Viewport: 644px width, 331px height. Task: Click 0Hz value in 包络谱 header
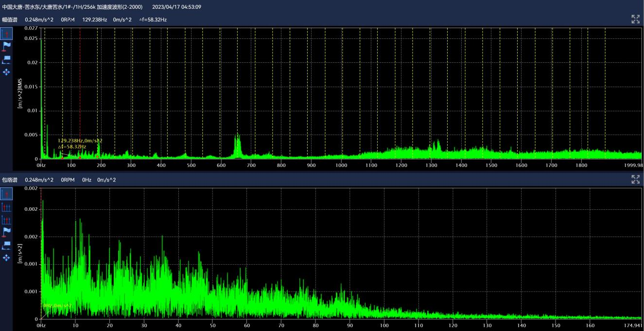(87, 180)
